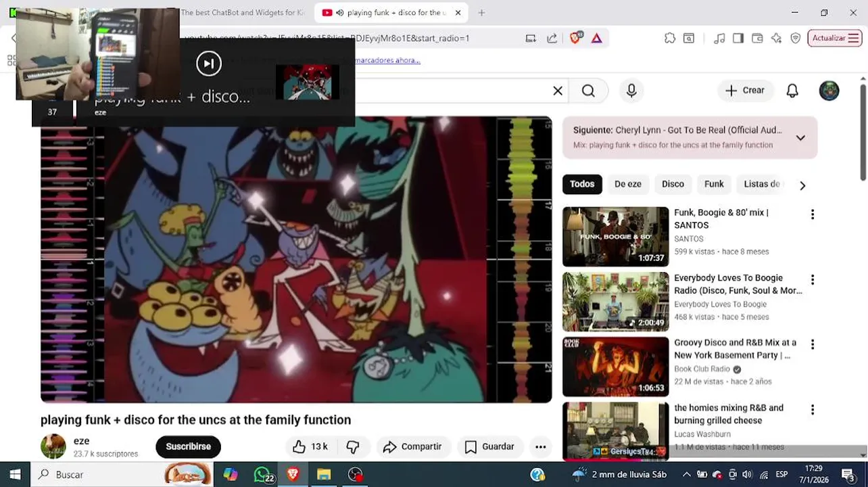This screenshot has width=868, height=487.
Task: Select the Disco filter chip
Action: [673, 184]
